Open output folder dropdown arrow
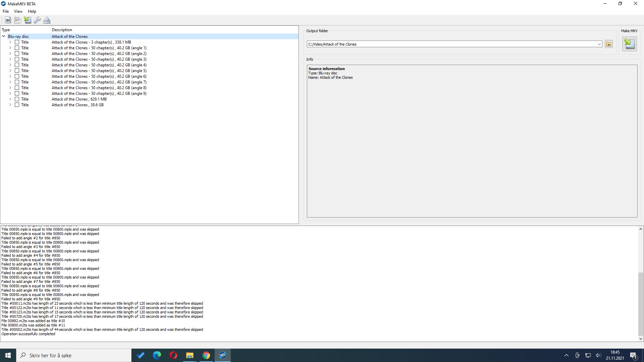 pos(599,44)
